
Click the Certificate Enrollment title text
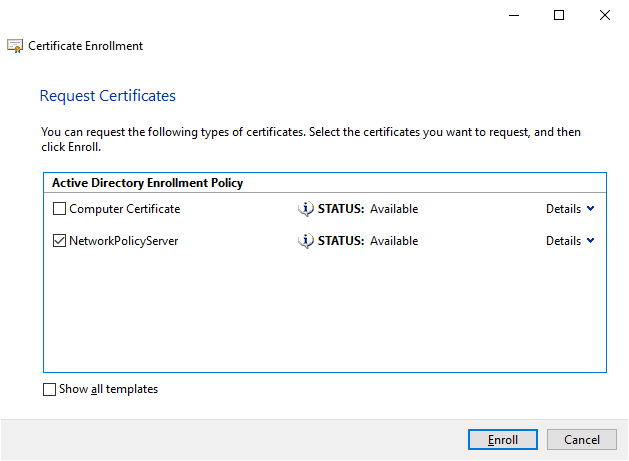(85, 46)
